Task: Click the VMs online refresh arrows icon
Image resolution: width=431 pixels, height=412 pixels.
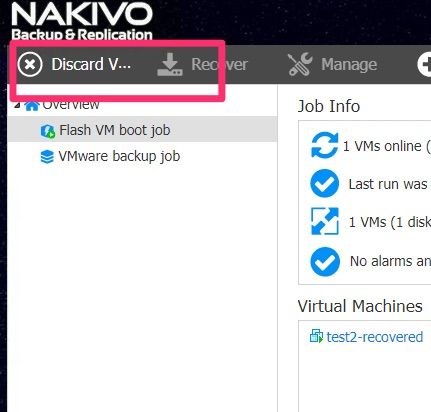Action: [324, 145]
